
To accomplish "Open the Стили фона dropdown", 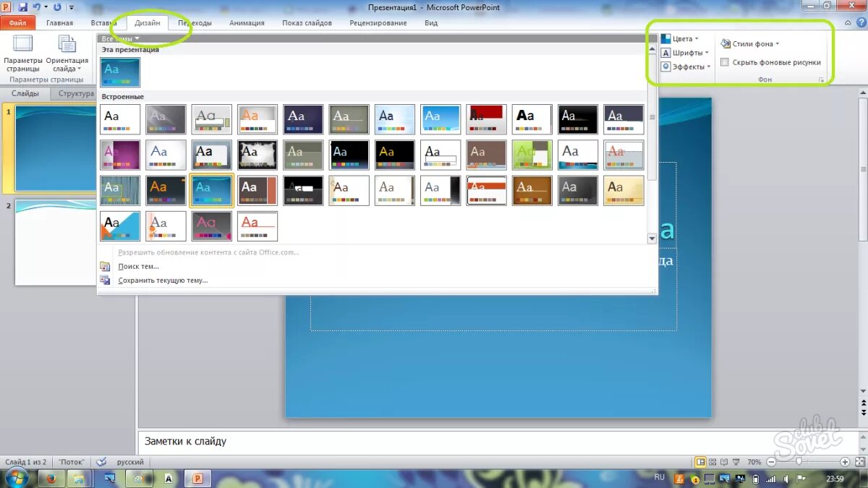I will click(x=778, y=44).
